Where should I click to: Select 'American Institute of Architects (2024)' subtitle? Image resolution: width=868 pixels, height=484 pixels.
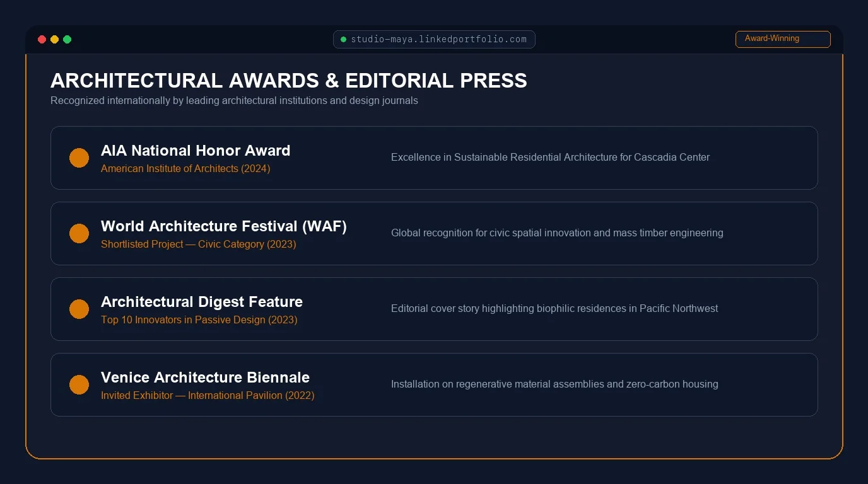point(185,169)
